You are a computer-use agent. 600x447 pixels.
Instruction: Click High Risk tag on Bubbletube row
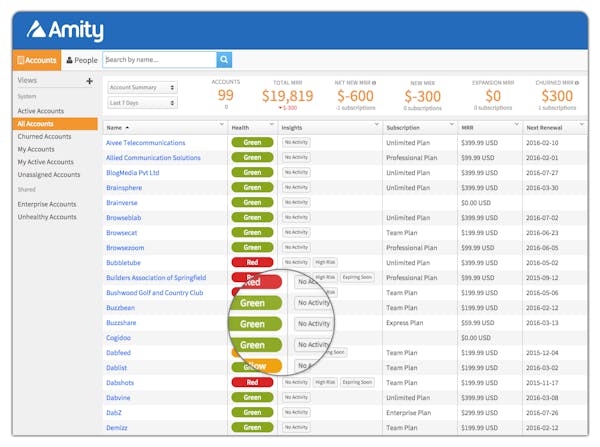(x=325, y=263)
